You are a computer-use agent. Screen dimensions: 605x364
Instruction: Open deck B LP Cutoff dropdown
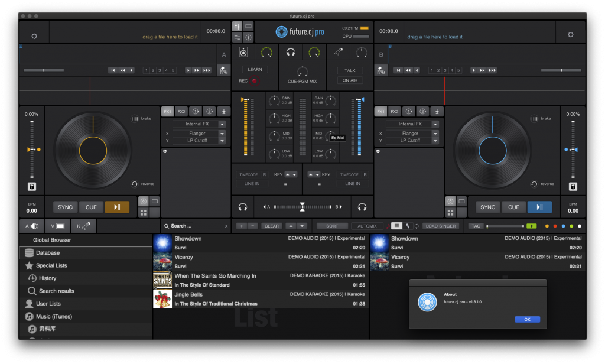coord(435,141)
